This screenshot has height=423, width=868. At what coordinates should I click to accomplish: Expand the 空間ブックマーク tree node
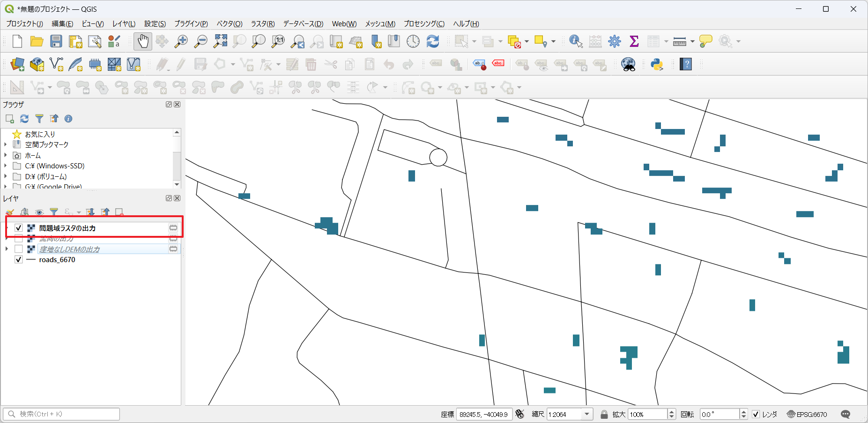(6, 144)
